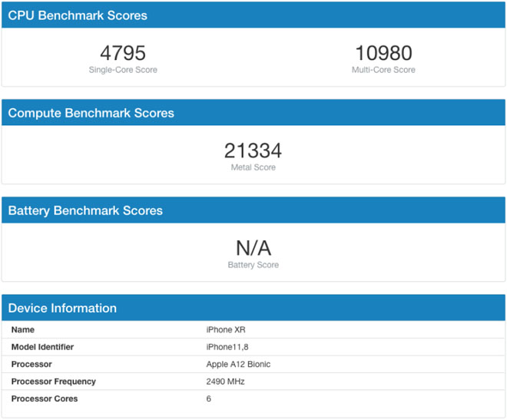
Task: Click the Name row label
Action: pyautogui.click(x=23, y=329)
